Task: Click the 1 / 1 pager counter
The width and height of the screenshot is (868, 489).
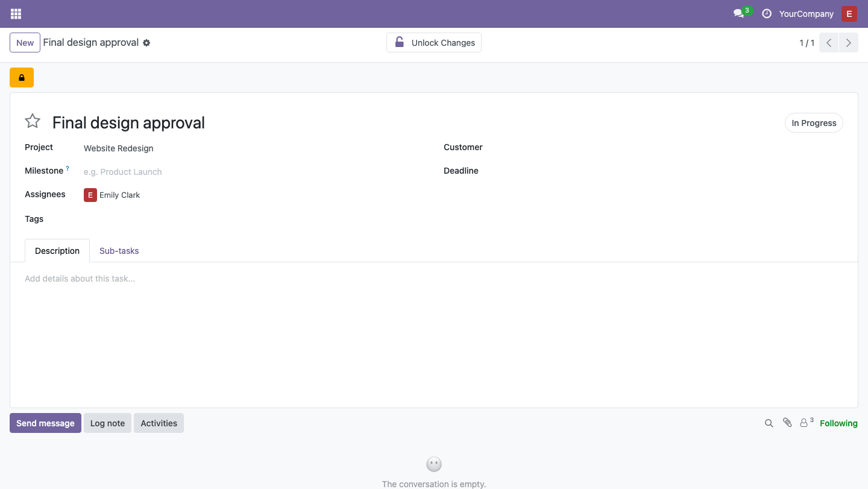Action: tap(807, 43)
